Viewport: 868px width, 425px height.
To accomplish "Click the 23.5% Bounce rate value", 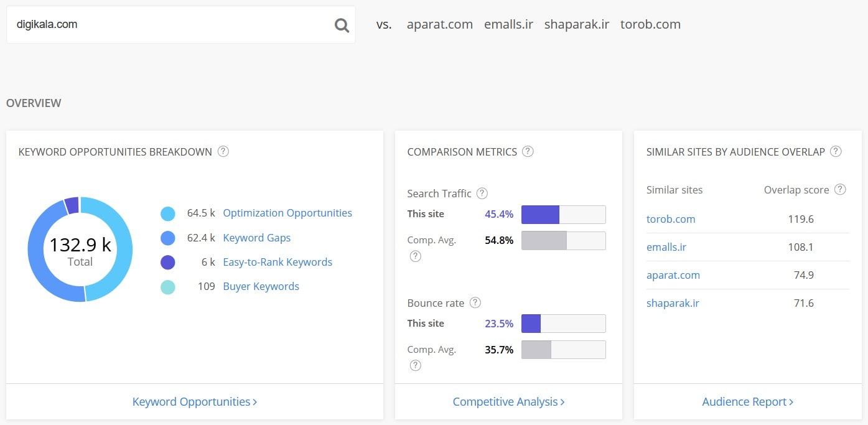I will [x=499, y=324].
